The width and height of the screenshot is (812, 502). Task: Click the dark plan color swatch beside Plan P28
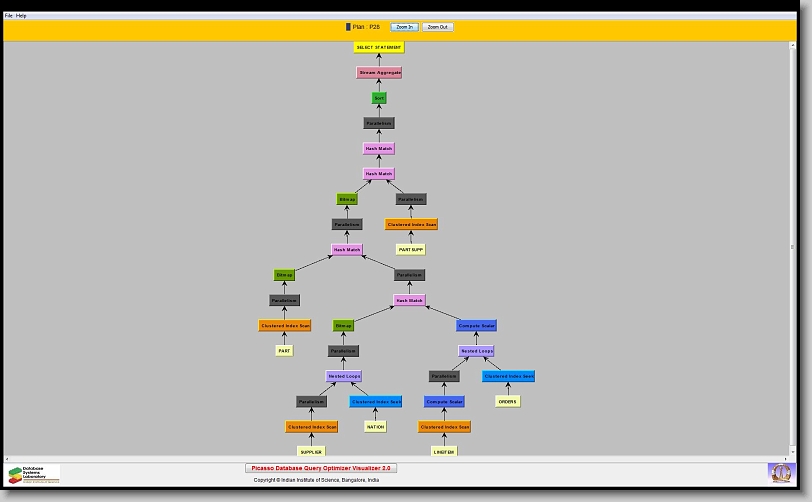[x=348, y=27]
